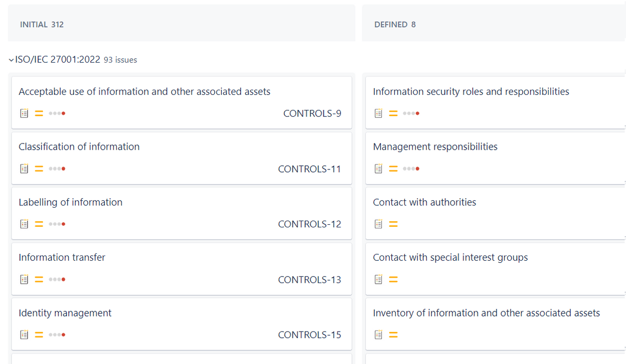This screenshot has height=364, width=626.
Task: Click issue type icon on Identity management card
Action: pyautogui.click(x=23, y=335)
